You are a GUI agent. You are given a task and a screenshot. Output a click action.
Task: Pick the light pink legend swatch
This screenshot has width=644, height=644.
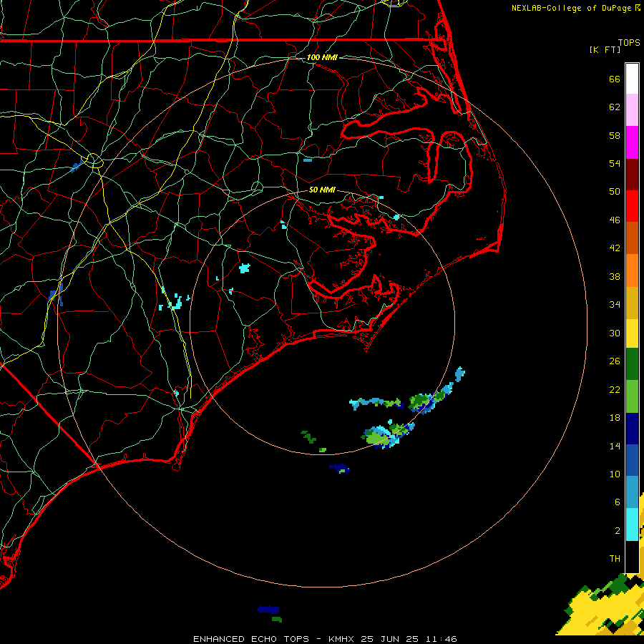[x=632, y=110]
